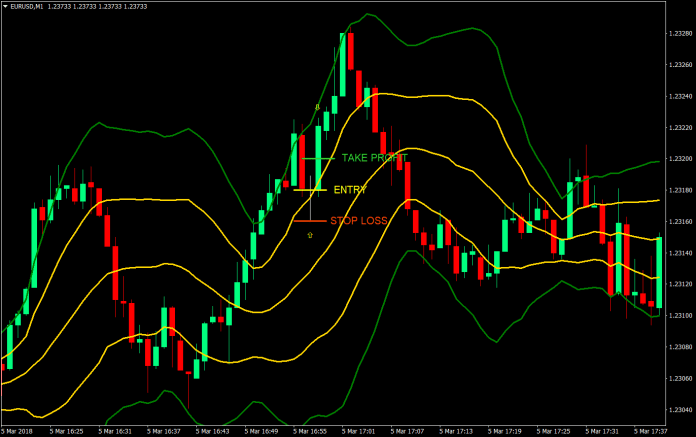The height and width of the screenshot is (437, 696).
Task: Select the red stop loss horizontal line
Action: [x=308, y=220]
